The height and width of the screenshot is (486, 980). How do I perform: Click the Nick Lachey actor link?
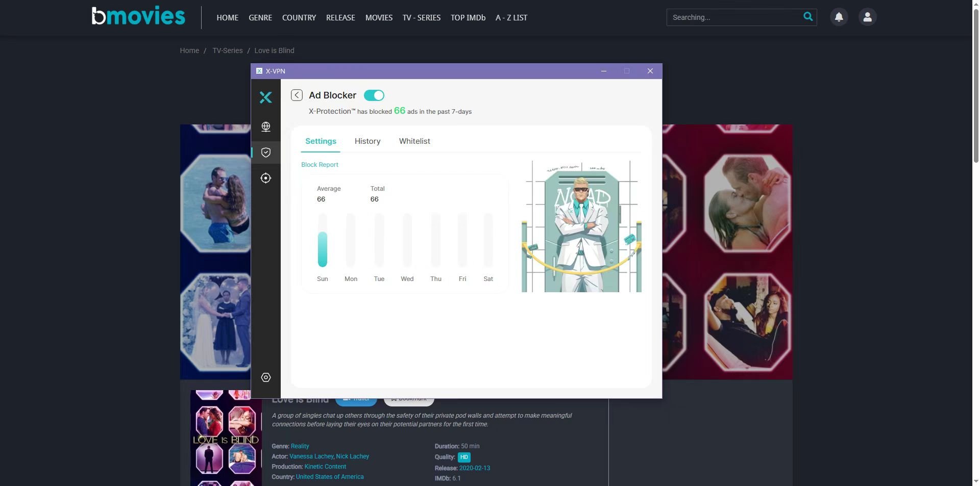pyautogui.click(x=353, y=456)
